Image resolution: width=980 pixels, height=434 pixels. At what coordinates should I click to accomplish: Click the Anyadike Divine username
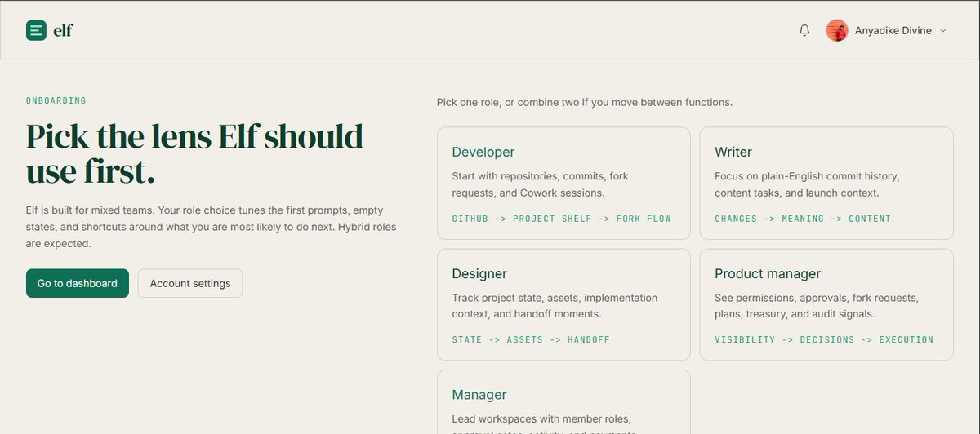(893, 31)
